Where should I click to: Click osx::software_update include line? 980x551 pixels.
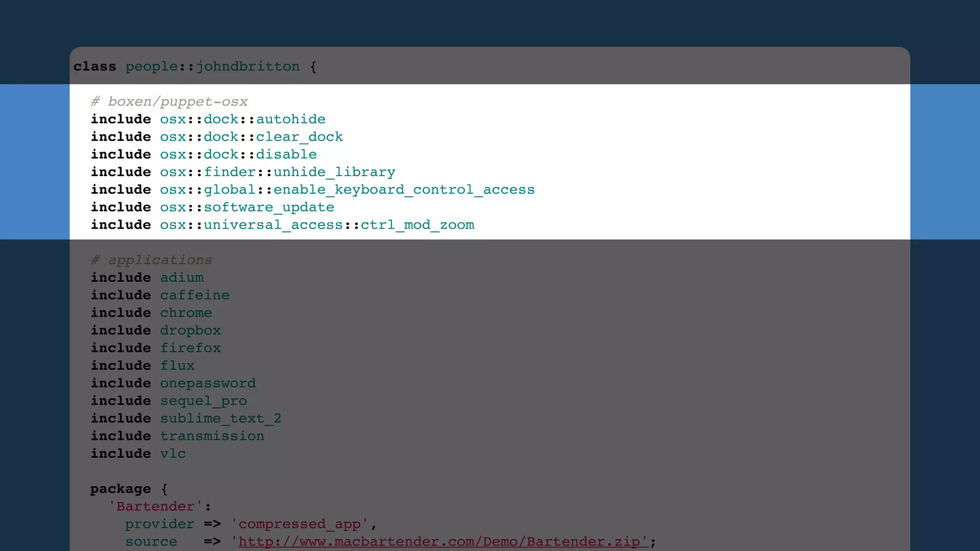pos(247,208)
